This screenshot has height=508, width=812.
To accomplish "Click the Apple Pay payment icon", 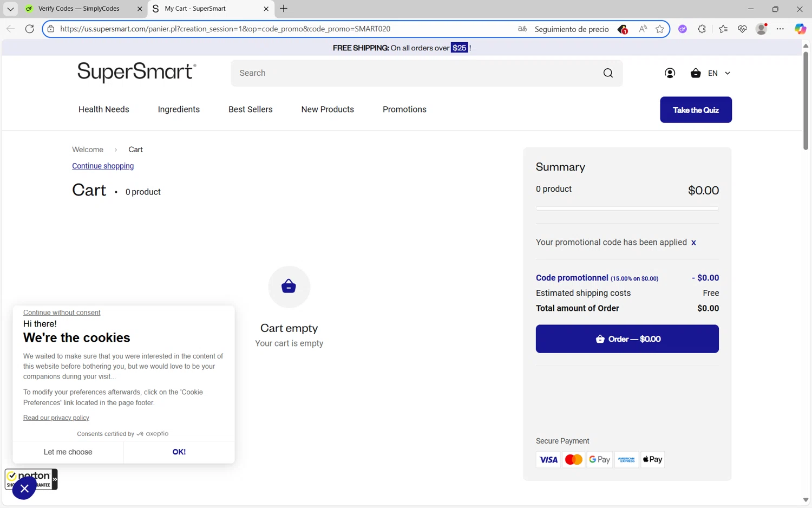I will click(652, 460).
